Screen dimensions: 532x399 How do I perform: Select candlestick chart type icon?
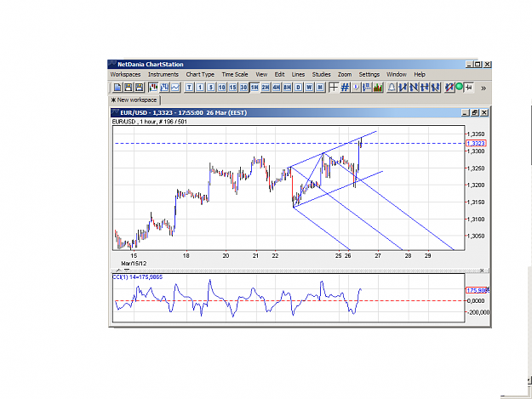click(x=153, y=88)
